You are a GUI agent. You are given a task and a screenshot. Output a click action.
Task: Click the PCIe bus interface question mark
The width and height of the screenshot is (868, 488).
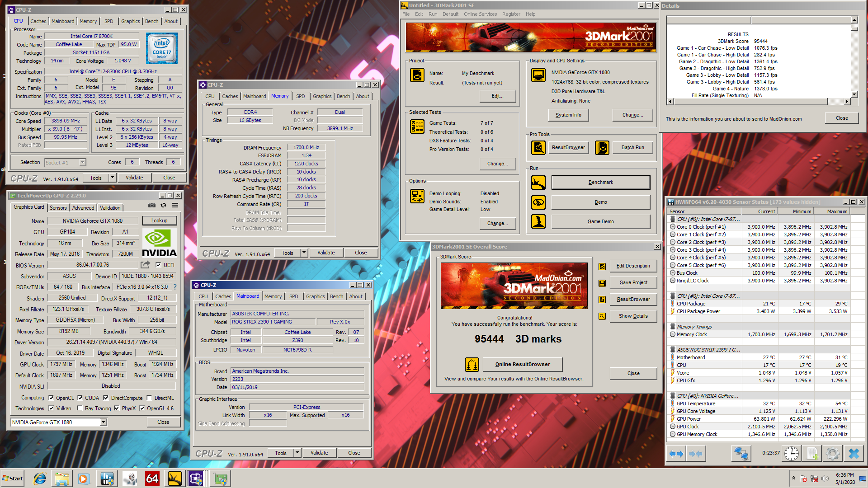[175, 287]
